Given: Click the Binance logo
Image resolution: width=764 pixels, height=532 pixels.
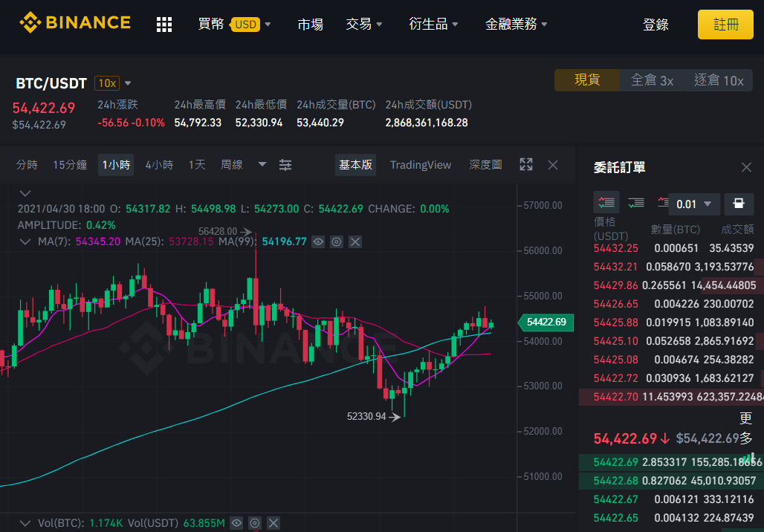Looking at the screenshot, I should [75, 23].
